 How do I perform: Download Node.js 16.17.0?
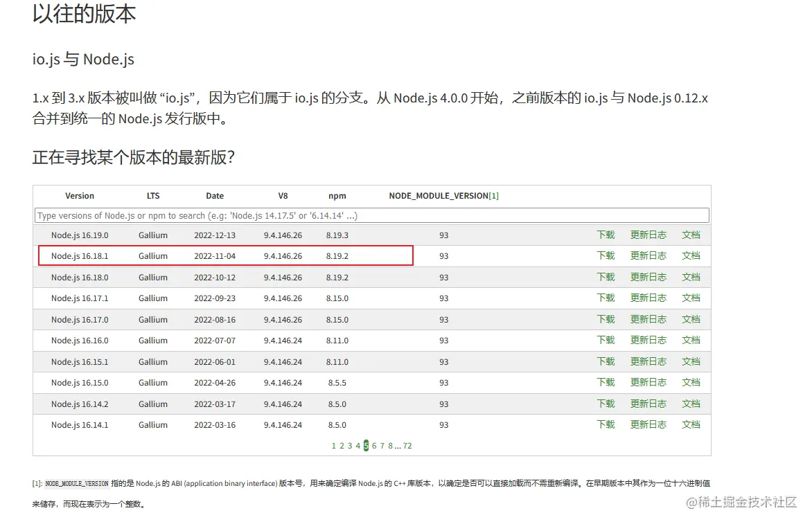(606, 319)
